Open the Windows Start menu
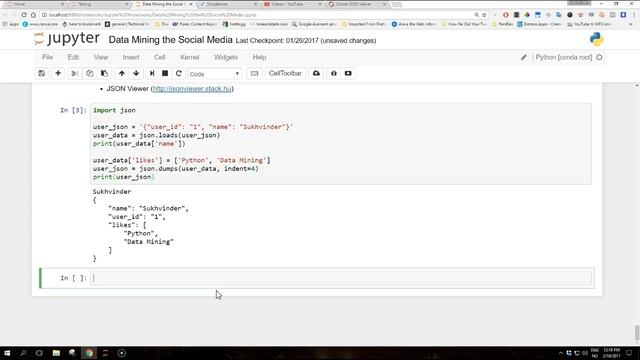Viewport: 640px width, 360px height. 7,353
